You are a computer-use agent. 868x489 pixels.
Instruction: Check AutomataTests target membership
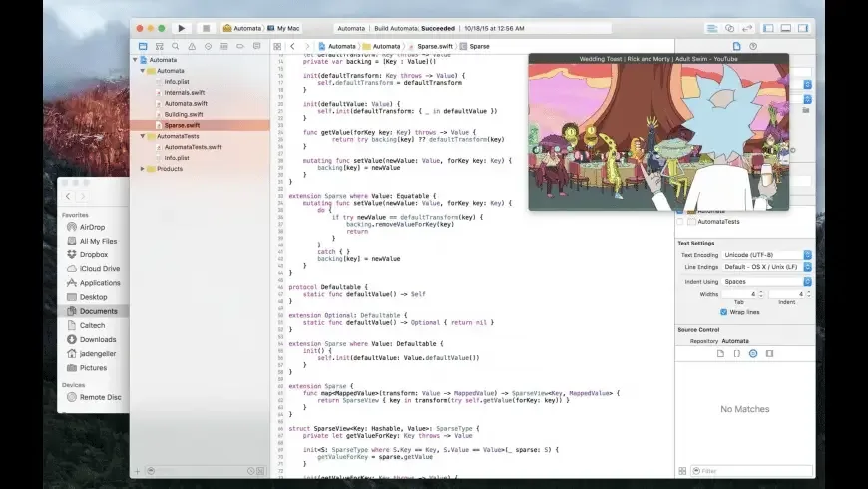(x=680, y=221)
